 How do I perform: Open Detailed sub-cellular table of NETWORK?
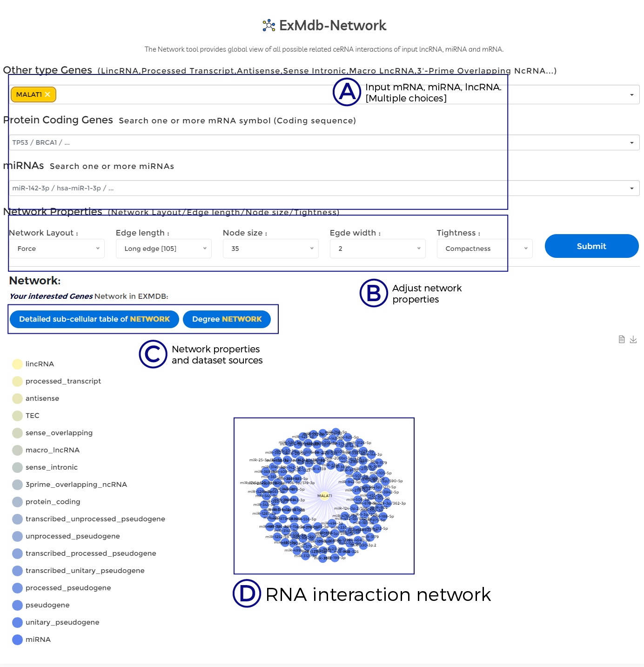(x=94, y=319)
